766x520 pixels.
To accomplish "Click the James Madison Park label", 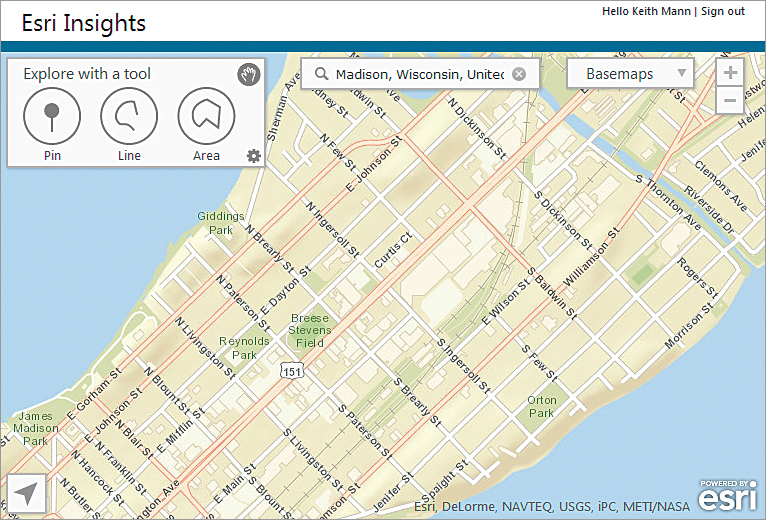I will [36, 429].
